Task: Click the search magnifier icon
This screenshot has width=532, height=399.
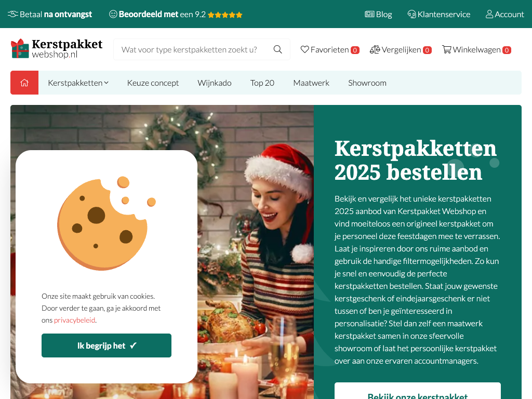Action: (x=277, y=49)
